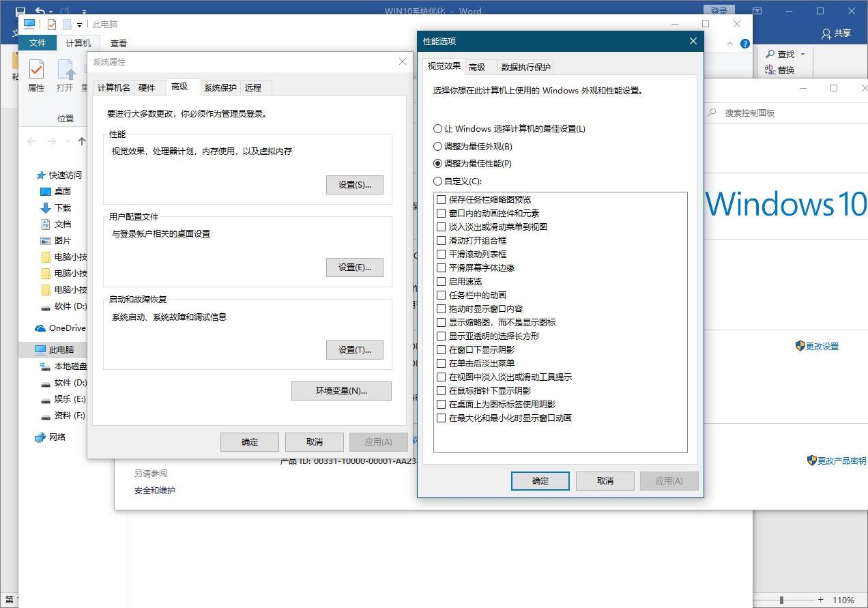Check 拖动时显示窗口内容
The image size is (868, 608).
point(442,309)
